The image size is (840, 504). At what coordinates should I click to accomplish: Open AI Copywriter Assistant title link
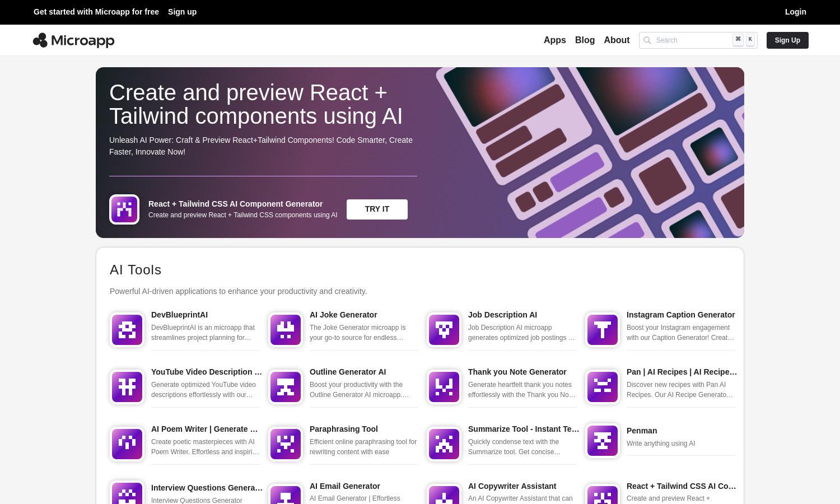coord(512,486)
